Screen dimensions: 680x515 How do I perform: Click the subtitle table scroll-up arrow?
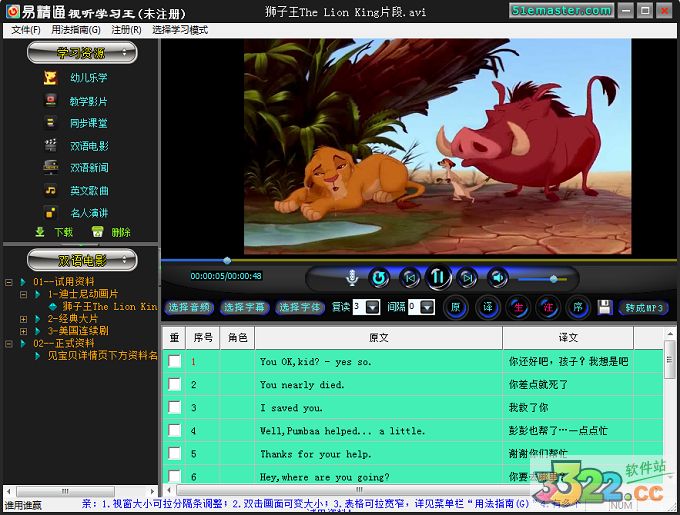click(x=670, y=334)
